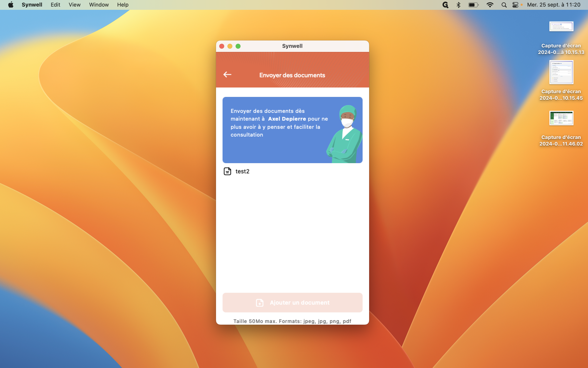This screenshot has width=588, height=368.
Task: Open the Edit menu
Action: tap(55, 5)
